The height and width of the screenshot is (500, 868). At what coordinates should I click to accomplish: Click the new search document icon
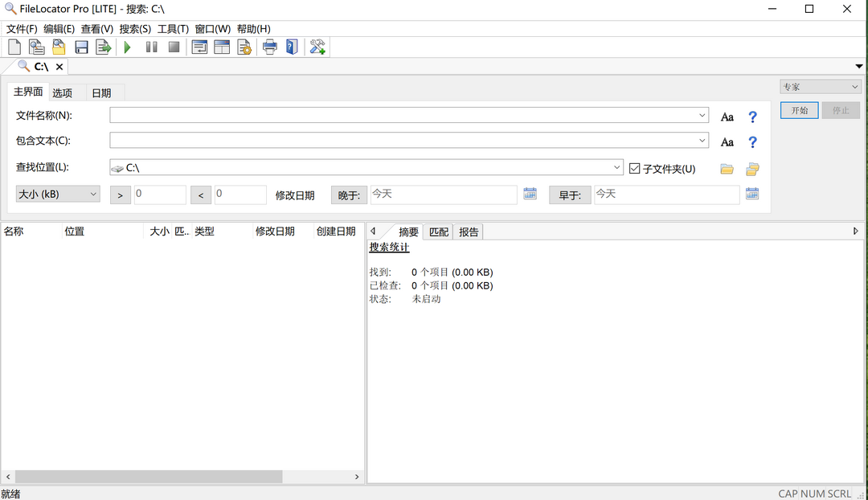tap(14, 47)
